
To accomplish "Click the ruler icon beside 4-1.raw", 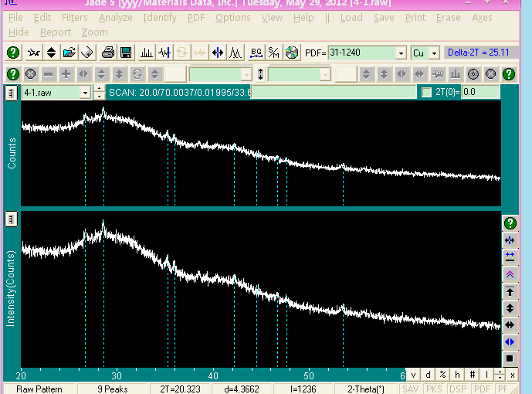I will [x=11, y=93].
